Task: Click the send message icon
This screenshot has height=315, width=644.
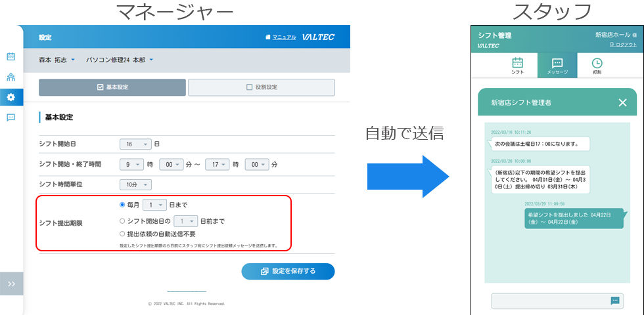Action: 615,301
